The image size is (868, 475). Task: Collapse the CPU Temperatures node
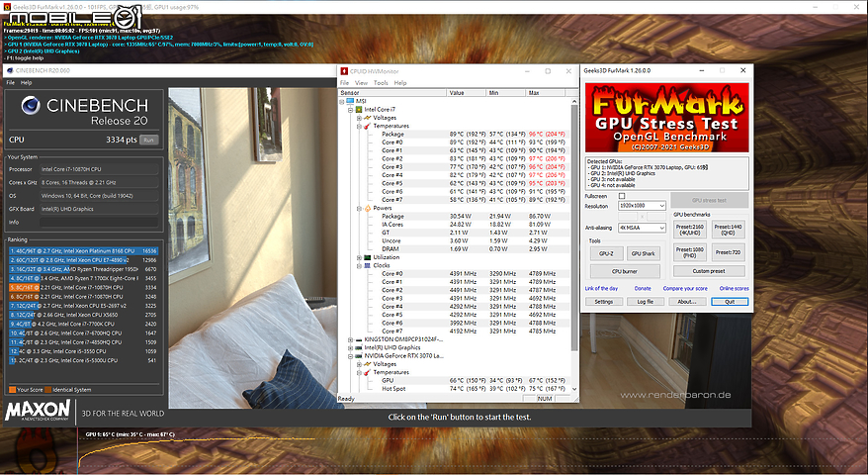coord(359,126)
